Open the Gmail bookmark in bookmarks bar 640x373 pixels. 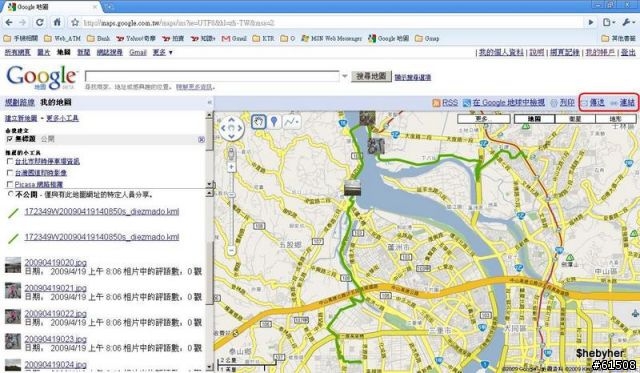[x=234, y=38]
